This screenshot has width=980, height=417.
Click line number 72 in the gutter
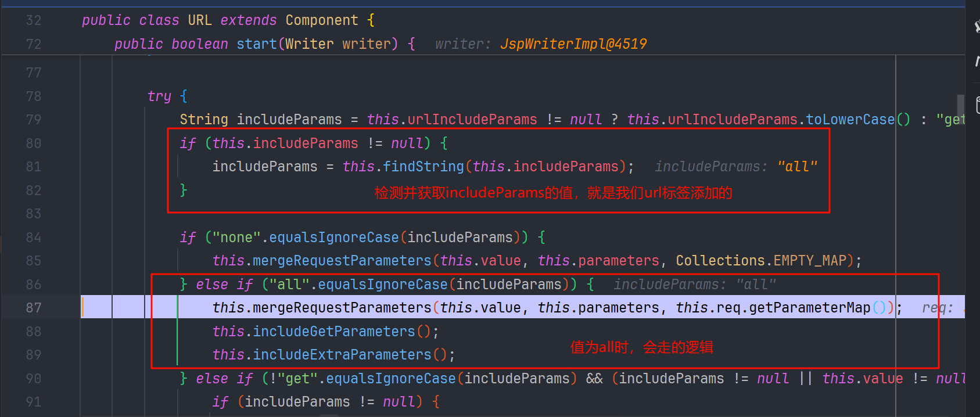tap(34, 44)
